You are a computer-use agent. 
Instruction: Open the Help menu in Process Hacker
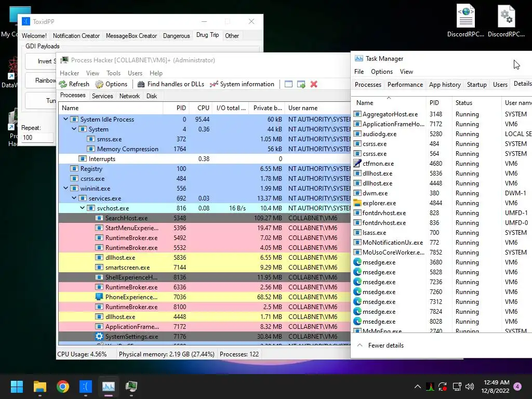coord(156,73)
